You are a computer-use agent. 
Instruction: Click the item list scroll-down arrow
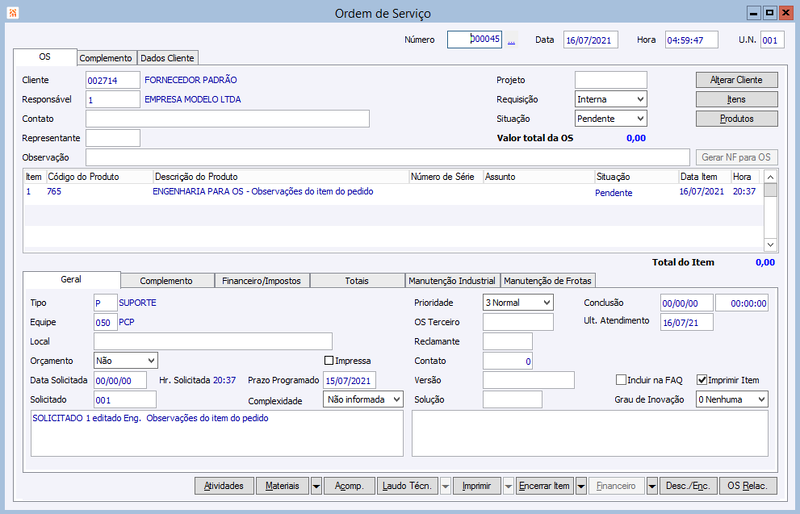coord(770,245)
